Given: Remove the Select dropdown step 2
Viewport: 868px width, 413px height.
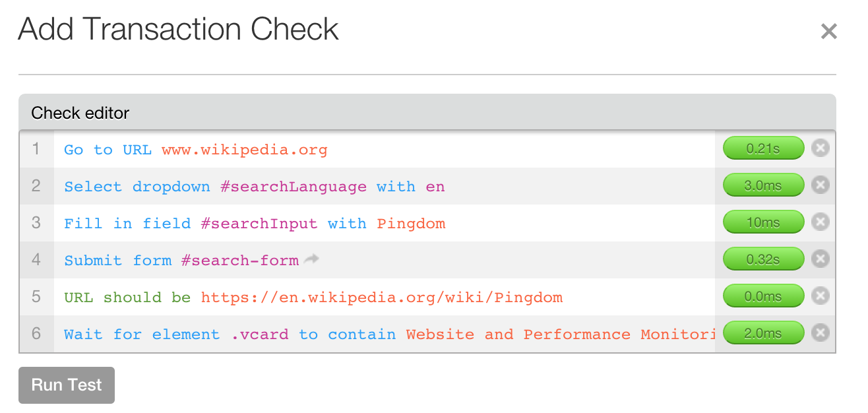Looking at the screenshot, I should (x=820, y=185).
